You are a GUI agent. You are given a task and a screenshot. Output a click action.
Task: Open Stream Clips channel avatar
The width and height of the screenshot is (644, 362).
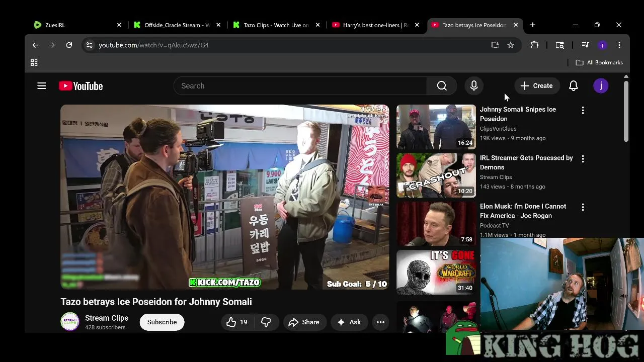click(70, 322)
